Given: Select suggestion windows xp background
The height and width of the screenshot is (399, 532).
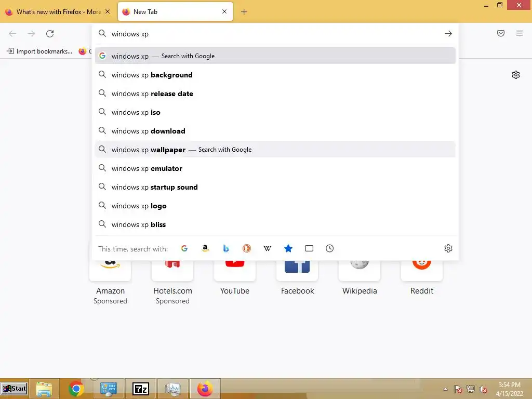Looking at the screenshot, I should point(275,75).
